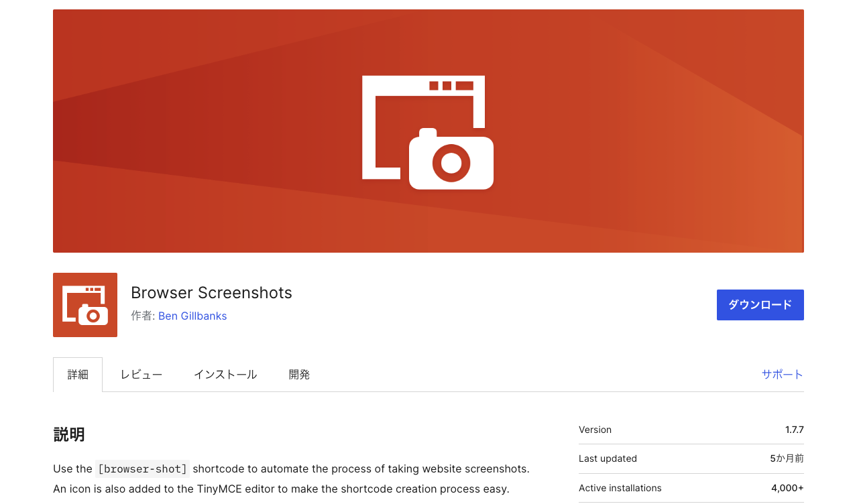This screenshot has height=504, width=857.
Task: Open the サポート link
Action: click(x=783, y=375)
